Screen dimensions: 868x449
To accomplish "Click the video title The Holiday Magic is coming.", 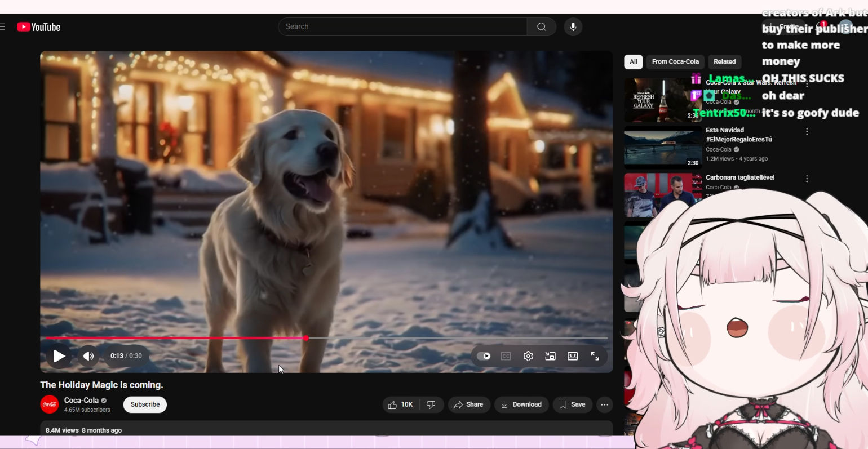I will pos(101,385).
